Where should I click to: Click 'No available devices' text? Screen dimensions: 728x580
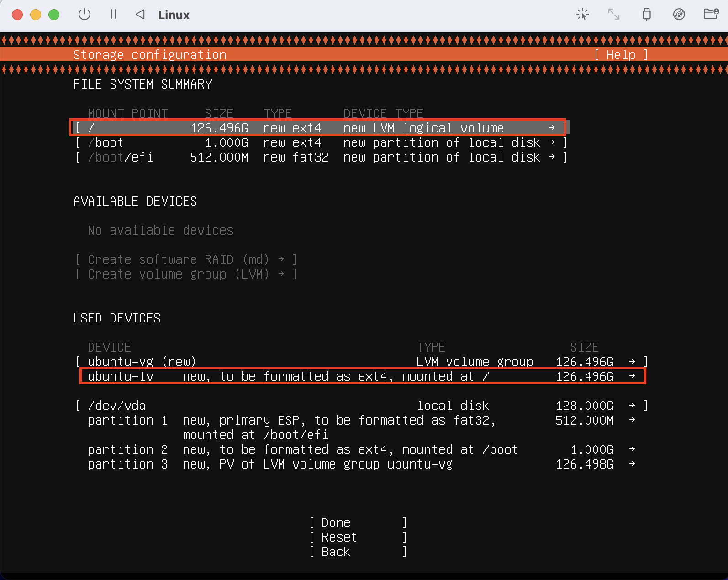click(x=161, y=230)
